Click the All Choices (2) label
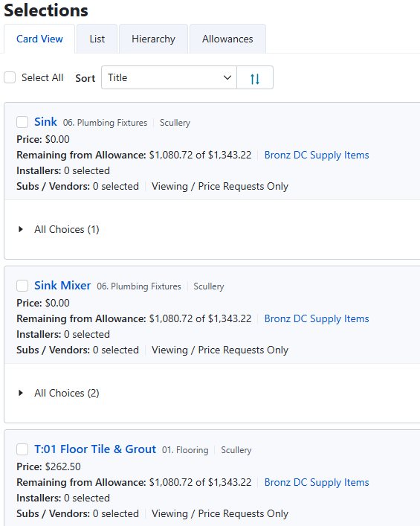This screenshot has width=420, height=526. (67, 393)
